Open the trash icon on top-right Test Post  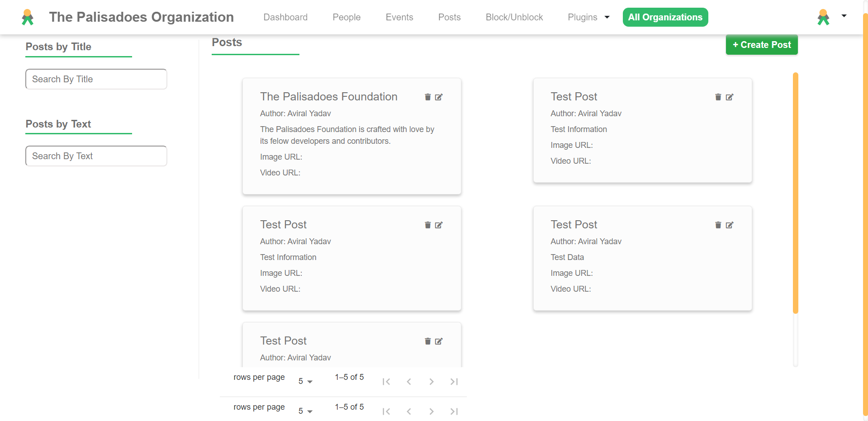click(x=718, y=97)
